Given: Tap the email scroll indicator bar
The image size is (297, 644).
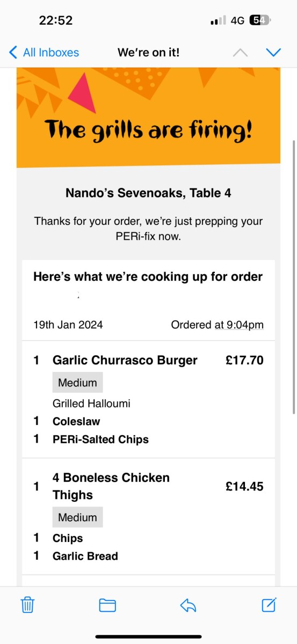Looking at the screenshot, I should click(x=293, y=276).
